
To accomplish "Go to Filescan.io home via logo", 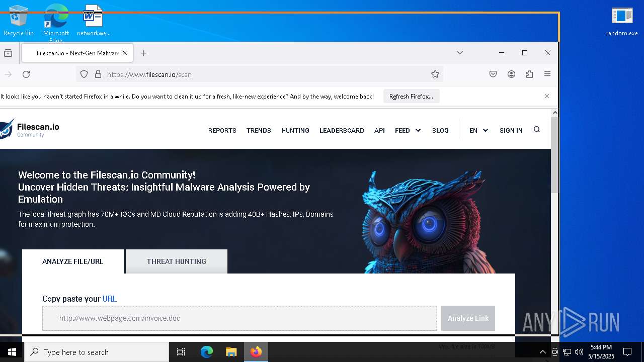I will point(30,129).
